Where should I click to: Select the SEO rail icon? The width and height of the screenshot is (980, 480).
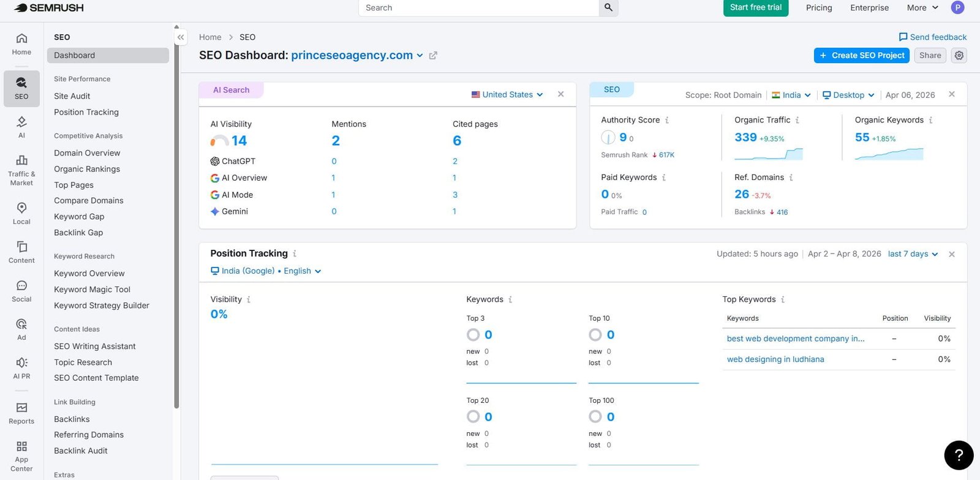[x=21, y=89]
